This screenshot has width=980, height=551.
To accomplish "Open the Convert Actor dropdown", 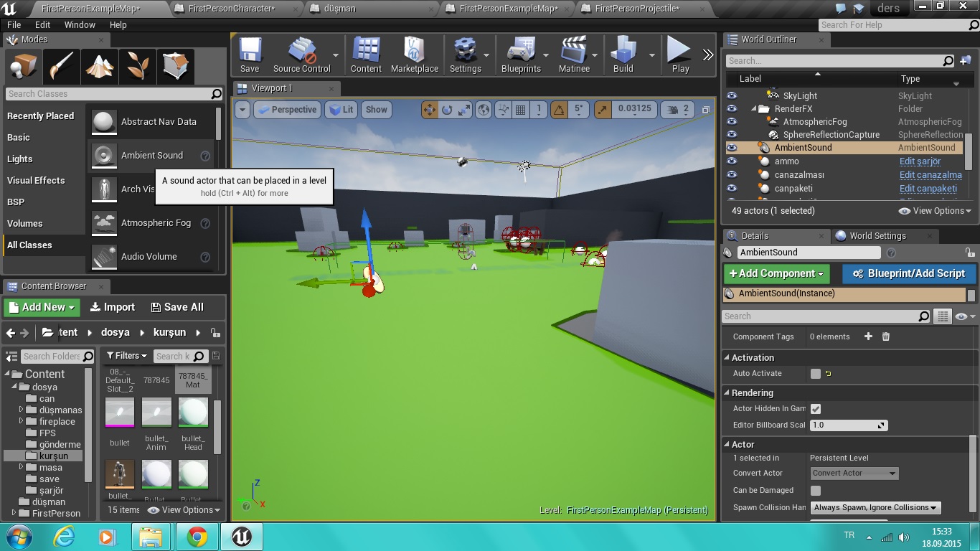I will tap(854, 474).
